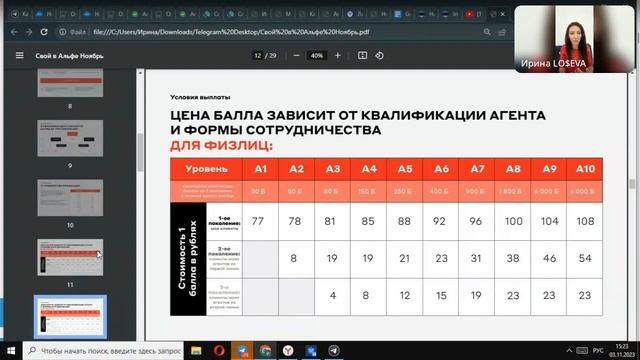Screen dimensions: 640x360
Task: Click the cell with value 54
Action: point(584,259)
